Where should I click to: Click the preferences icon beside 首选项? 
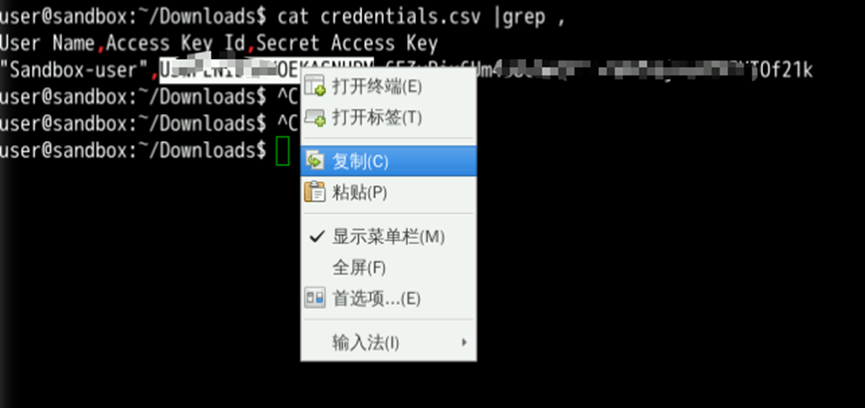click(316, 299)
